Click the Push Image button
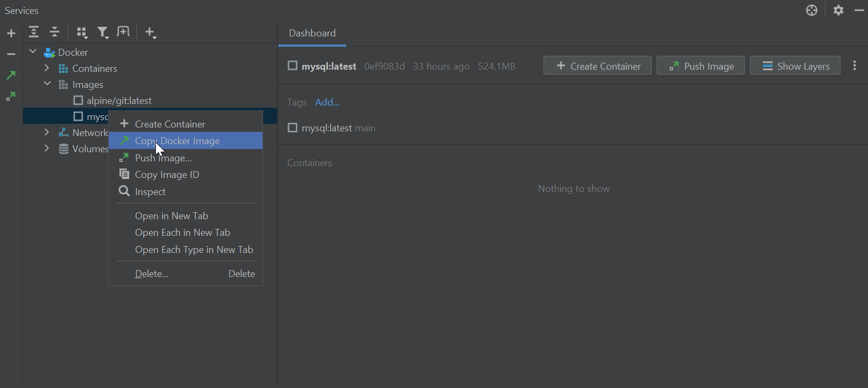 (701, 66)
